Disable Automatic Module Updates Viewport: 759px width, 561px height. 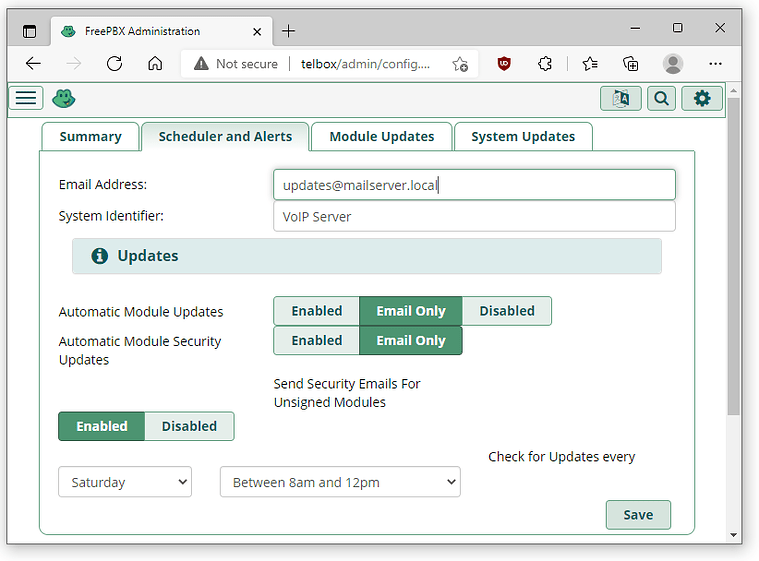coord(506,311)
